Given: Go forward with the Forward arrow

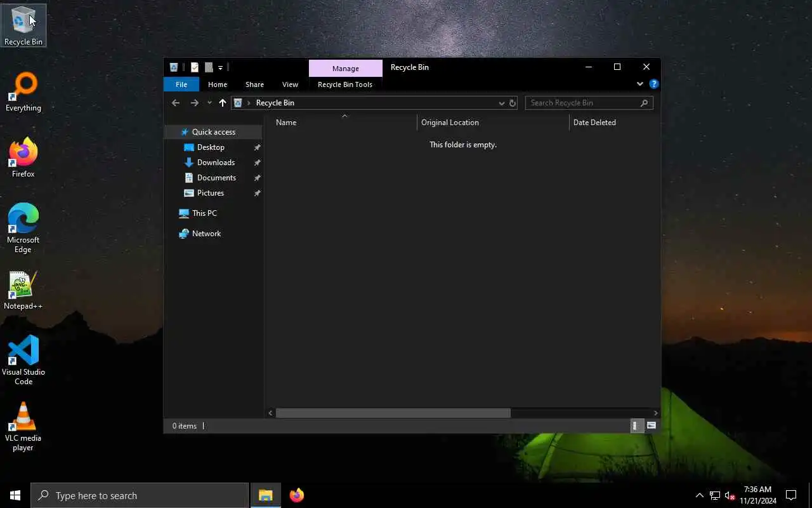Looking at the screenshot, I should tap(195, 103).
